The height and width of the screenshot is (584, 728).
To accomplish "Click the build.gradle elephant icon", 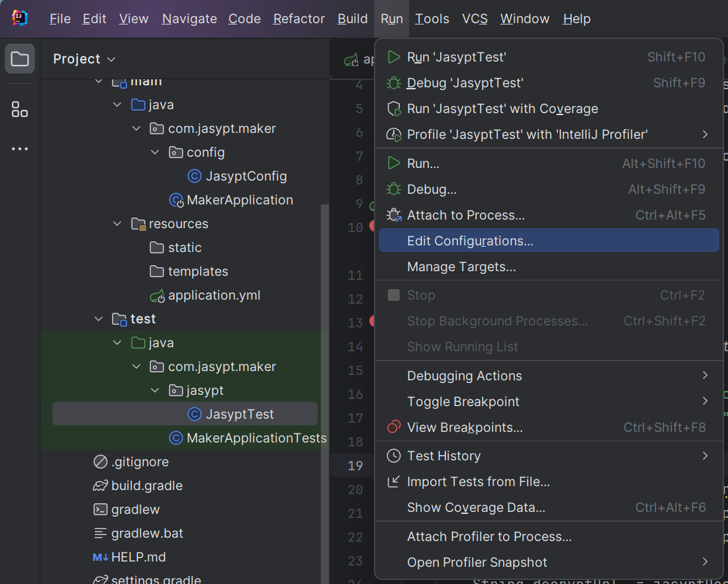I will point(101,485).
